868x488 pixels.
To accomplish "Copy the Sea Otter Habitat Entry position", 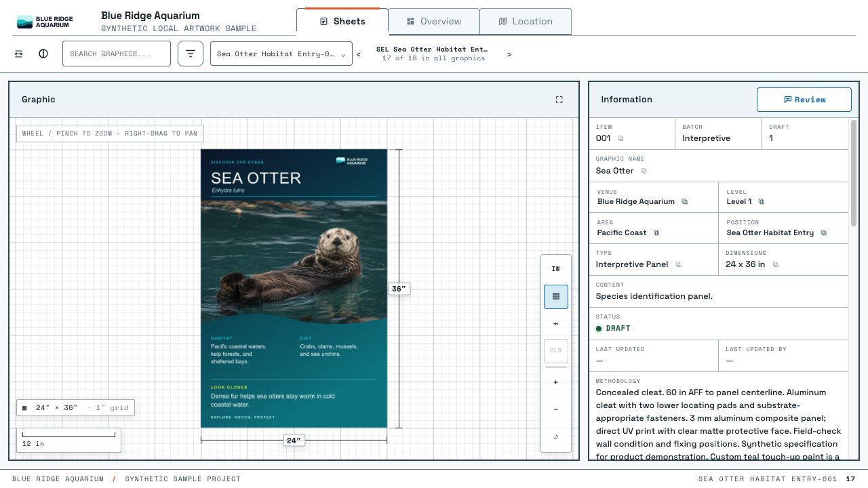I will [824, 232].
